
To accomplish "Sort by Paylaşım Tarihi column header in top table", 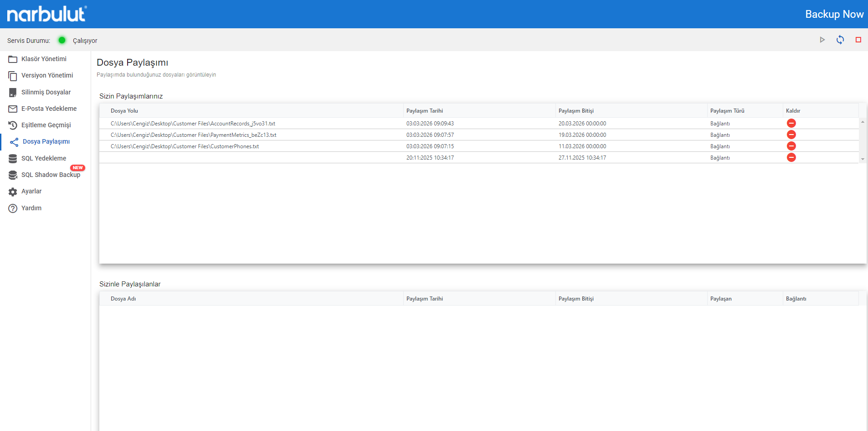I will click(x=425, y=111).
